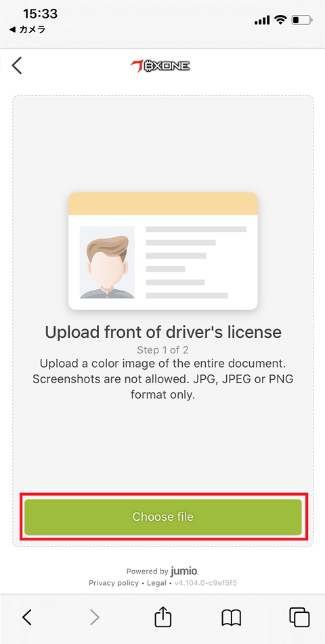The height and width of the screenshot is (644, 325).
Task: Tap the battery indicator in status bar
Action: click(x=302, y=20)
